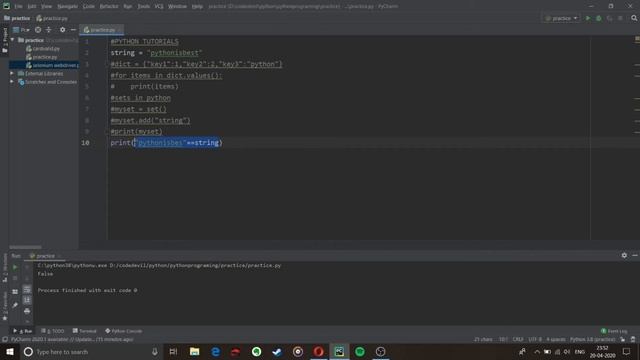640x360 pixels.
Task: Open the Edit menu
Action: click(x=32, y=6)
